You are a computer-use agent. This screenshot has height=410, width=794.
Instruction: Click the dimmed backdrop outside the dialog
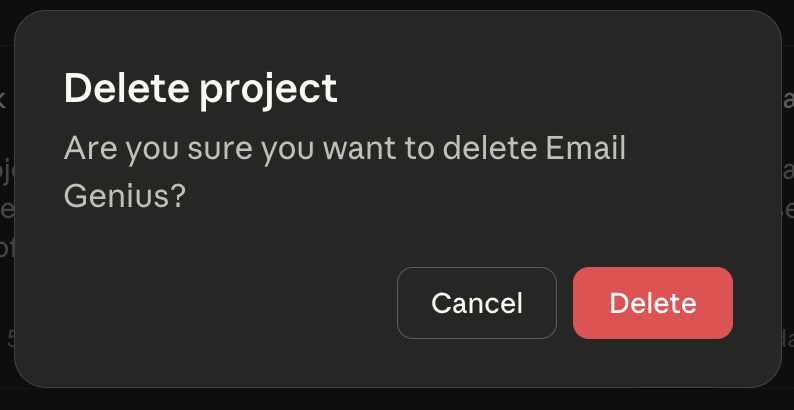pos(400,399)
